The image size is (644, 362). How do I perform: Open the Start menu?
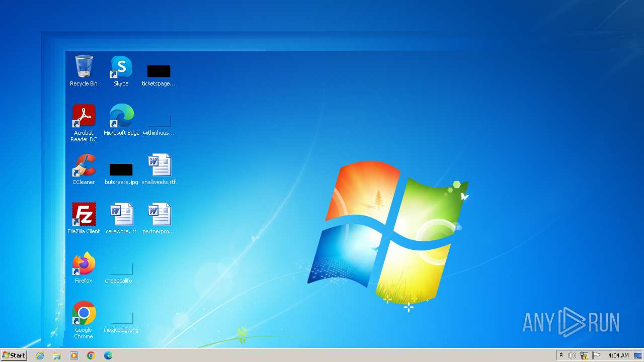click(14, 355)
